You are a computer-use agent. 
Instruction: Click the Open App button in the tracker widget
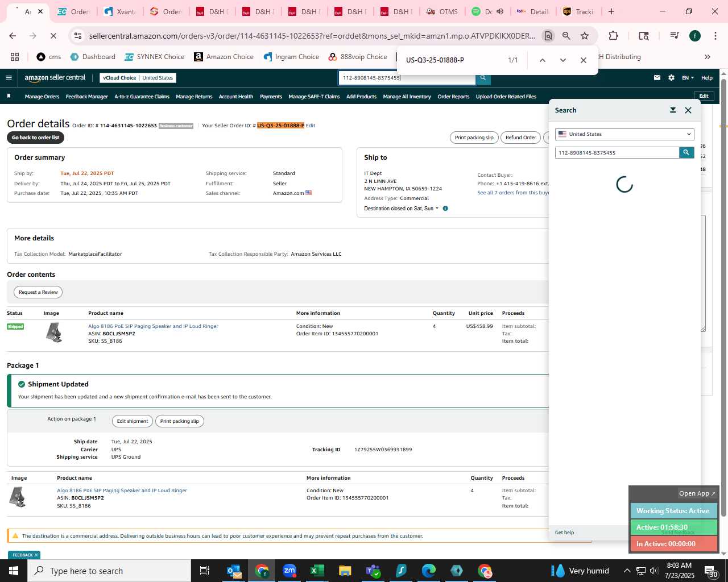pos(697,493)
